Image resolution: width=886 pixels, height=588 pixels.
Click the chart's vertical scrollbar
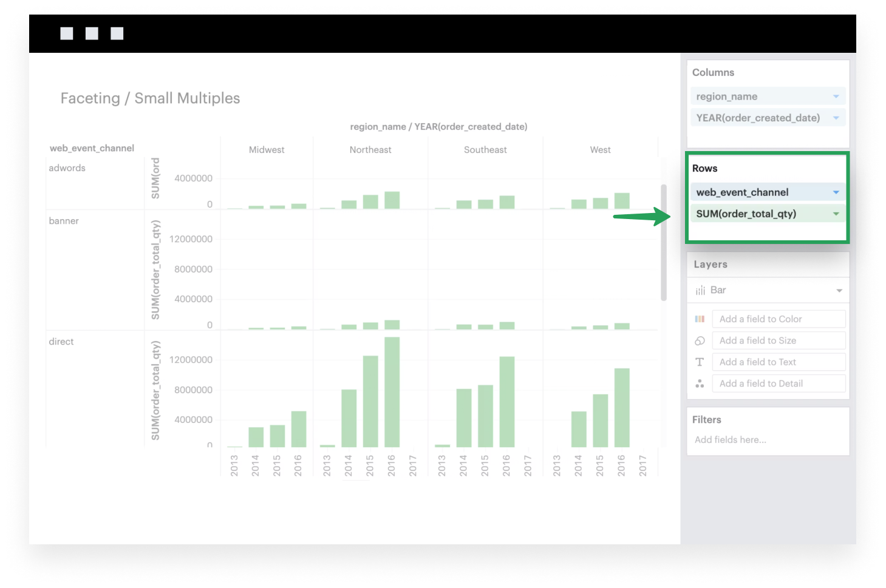coord(664,243)
